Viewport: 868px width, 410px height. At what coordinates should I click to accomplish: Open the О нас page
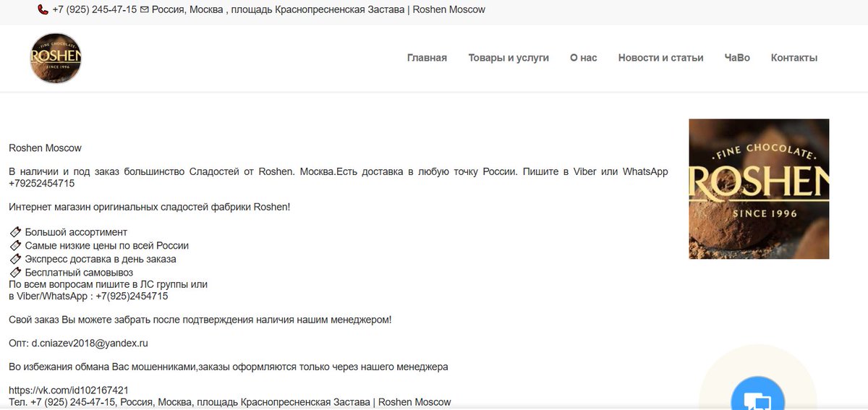[x=584, y=58]
